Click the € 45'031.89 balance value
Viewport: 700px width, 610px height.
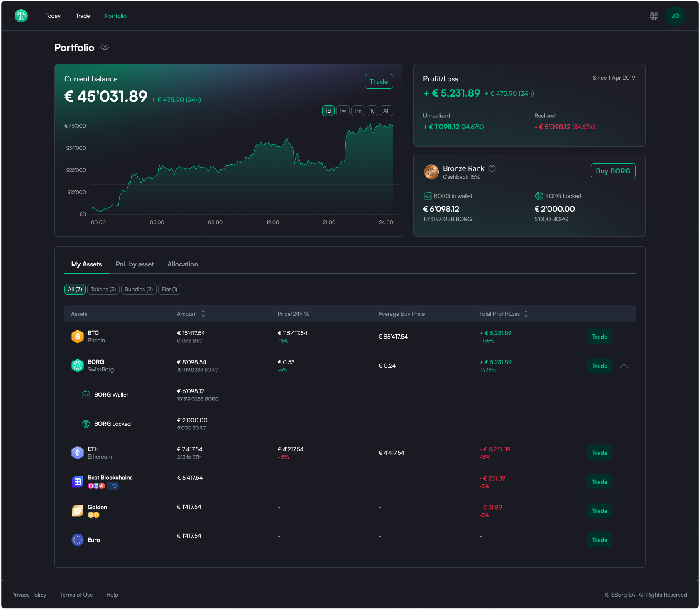[x=106, y=96]
